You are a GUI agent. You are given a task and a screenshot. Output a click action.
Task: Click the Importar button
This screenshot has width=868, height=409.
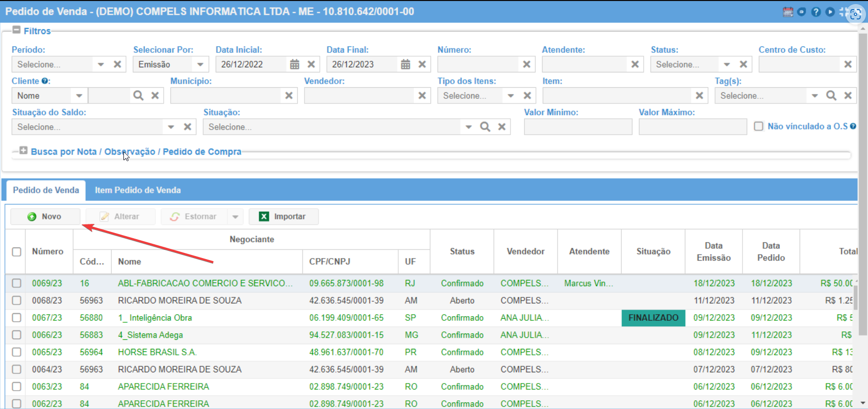pyautogui.click(x=284, y=217)
